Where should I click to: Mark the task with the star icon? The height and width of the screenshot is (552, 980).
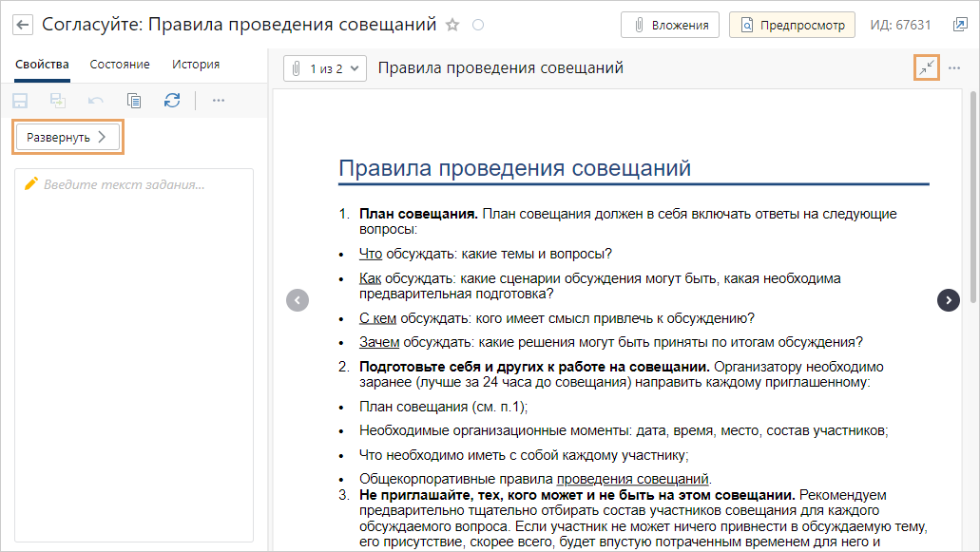tap(452, 26)
